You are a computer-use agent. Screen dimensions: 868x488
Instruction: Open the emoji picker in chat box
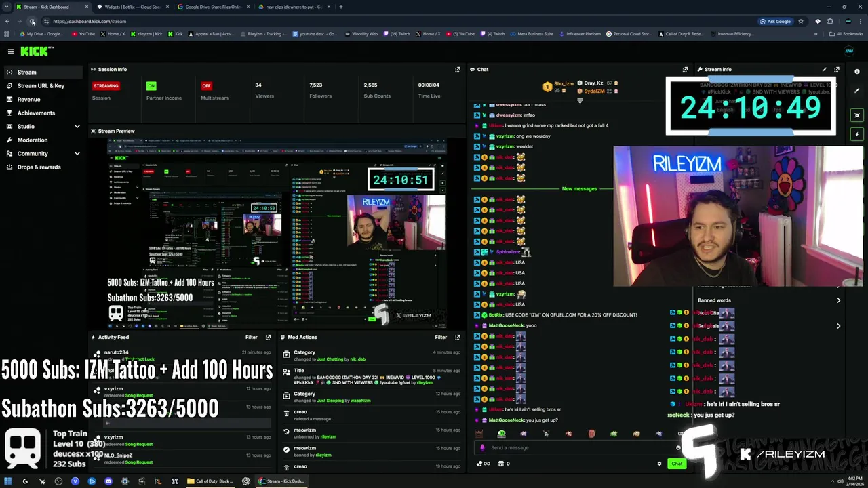[x=678, y=447]
